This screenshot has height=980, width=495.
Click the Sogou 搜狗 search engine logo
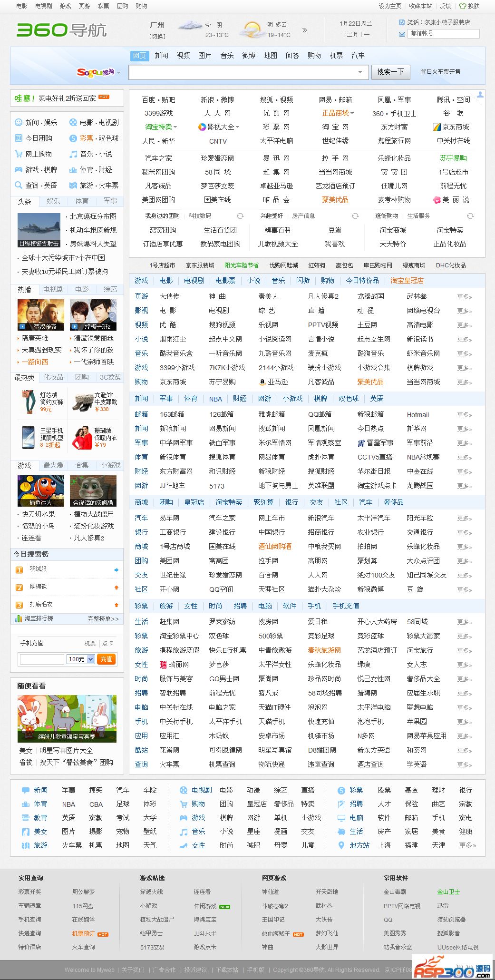coord(96,72)
